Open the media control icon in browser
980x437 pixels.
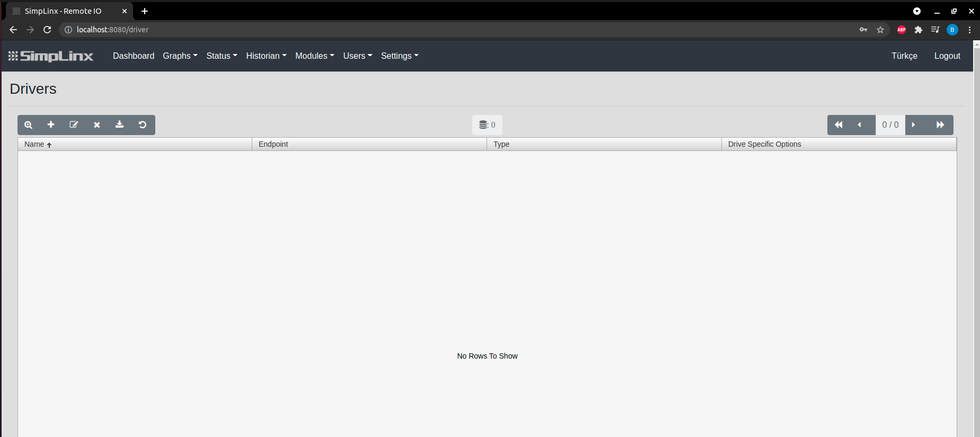935,30
